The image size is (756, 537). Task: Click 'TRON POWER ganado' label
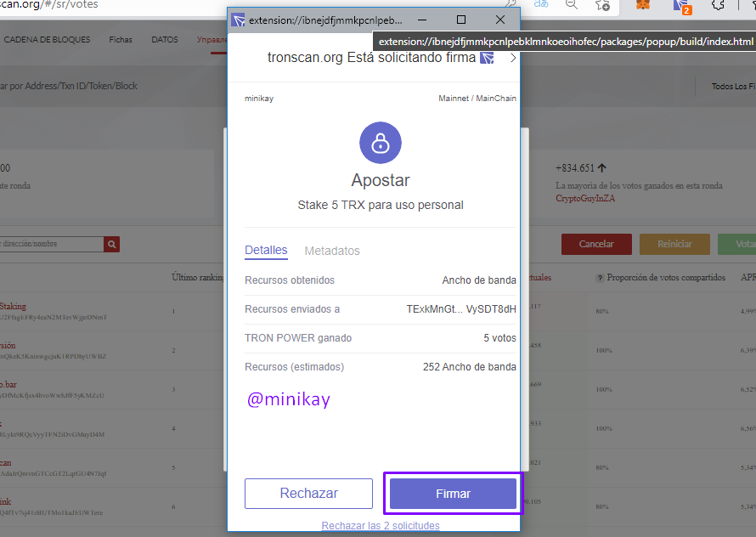(298, 338)
